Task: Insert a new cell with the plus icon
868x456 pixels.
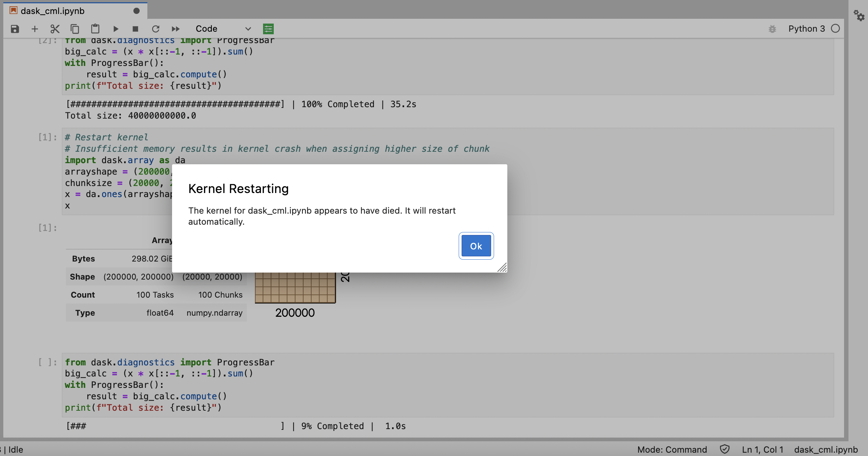Action: click(x=35, y=29)
